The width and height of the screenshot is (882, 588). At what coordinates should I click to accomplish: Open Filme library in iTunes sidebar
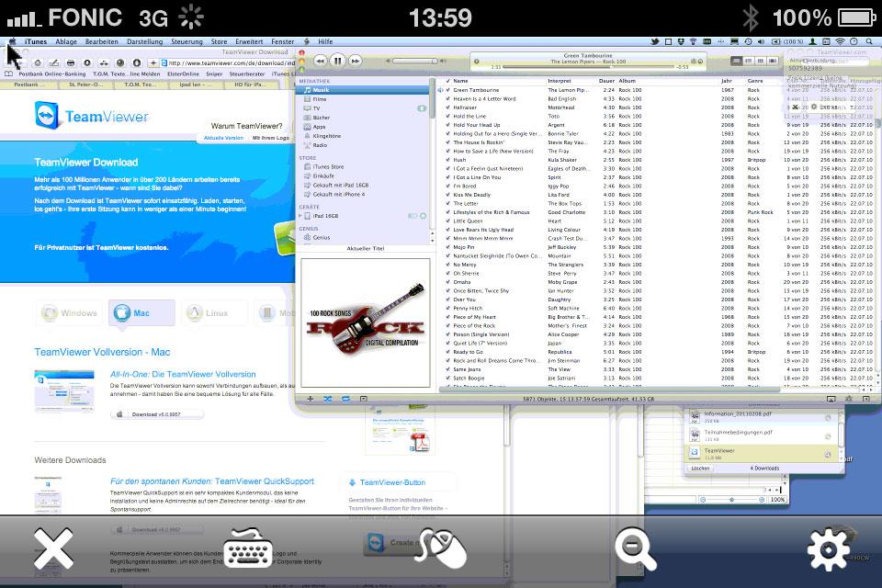[x=363, y=99]
